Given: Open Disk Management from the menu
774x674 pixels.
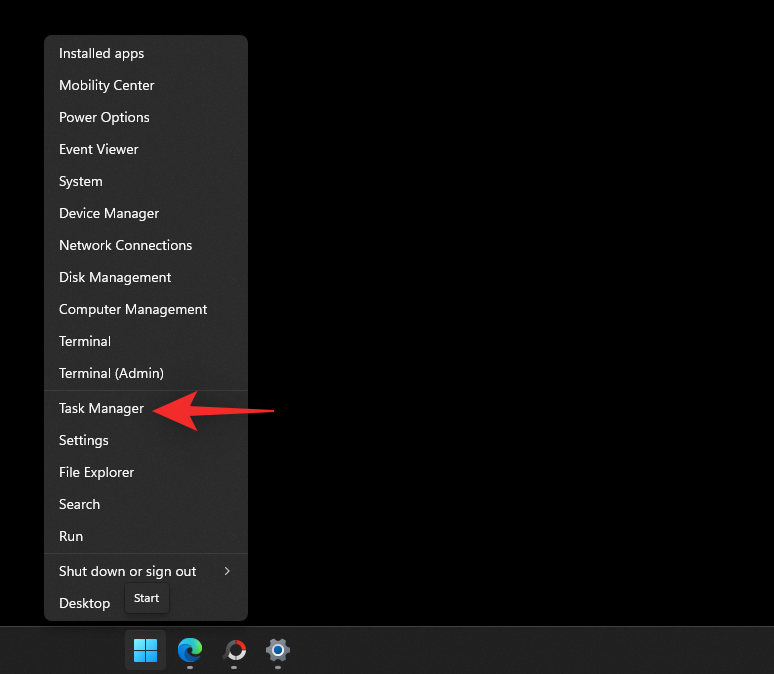Looking at the screenshot, I should (x=115, y=277).
